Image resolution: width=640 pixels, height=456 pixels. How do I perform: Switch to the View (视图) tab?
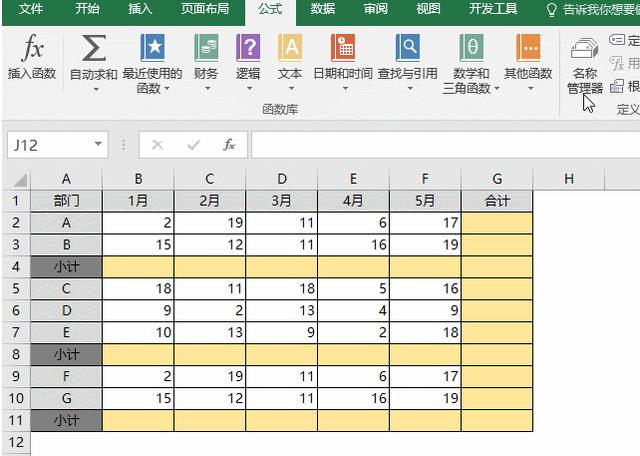428,9
